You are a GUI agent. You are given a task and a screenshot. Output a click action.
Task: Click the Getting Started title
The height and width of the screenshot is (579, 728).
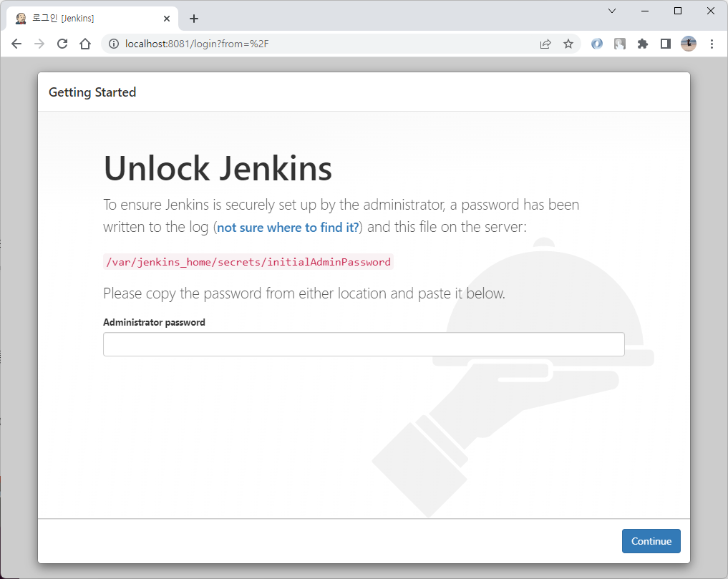[x=92, y=92]
